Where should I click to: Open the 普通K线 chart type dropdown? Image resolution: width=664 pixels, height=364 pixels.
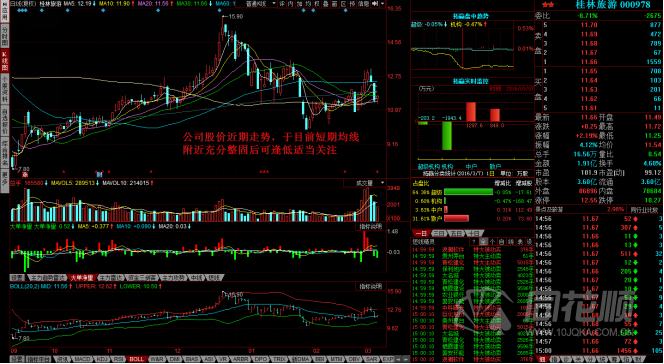(261, 4)
